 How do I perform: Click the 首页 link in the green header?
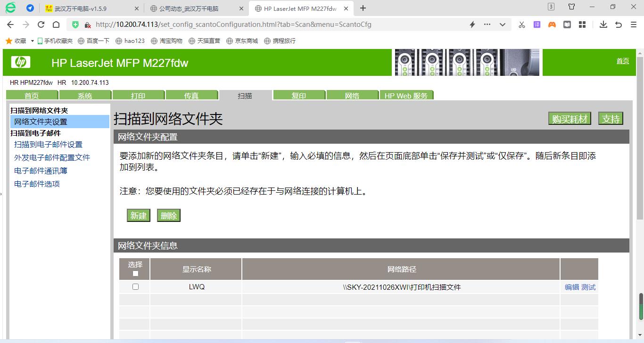pyautogui.click(x=623, y=61)
